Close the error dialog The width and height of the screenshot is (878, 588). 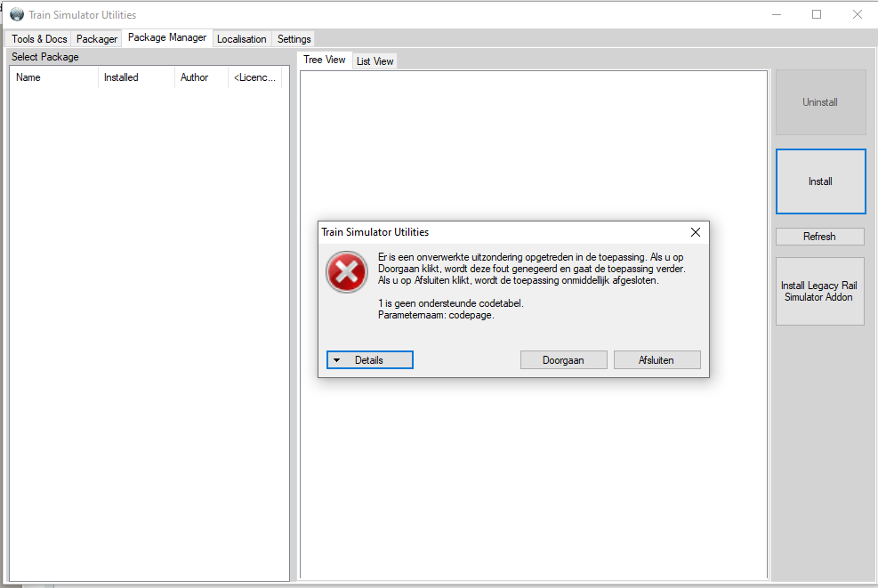point(696,232)
